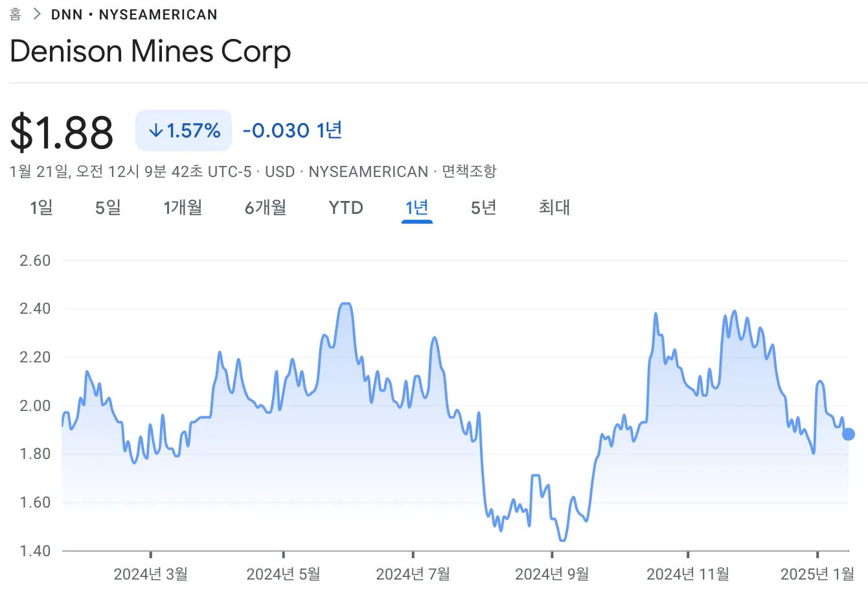Click the Denison Mines Corp heading
This screenshot has width=868, height=599.
150,51
